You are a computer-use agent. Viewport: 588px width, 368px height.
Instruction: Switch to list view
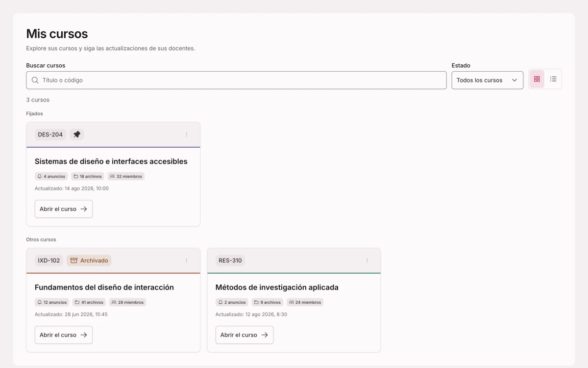[553, 79]
